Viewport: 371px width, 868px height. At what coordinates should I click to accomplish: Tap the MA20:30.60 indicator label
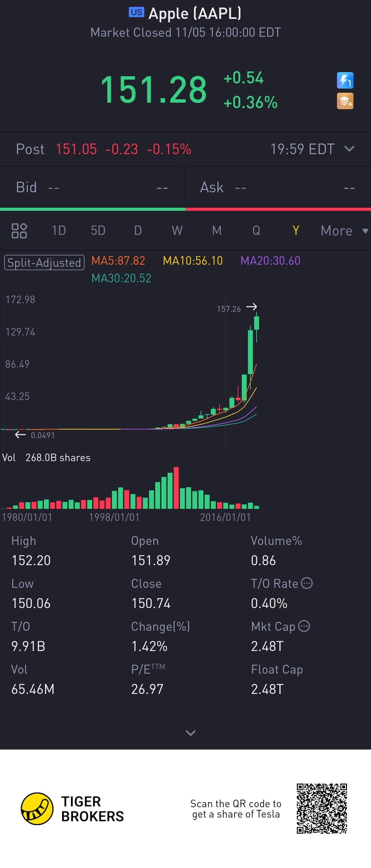270,261
